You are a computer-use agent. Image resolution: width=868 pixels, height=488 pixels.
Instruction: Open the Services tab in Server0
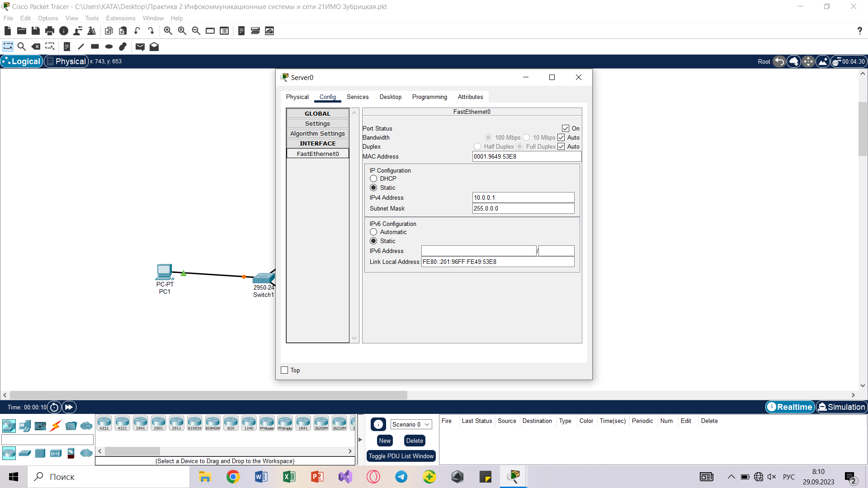tap(358, 97)
